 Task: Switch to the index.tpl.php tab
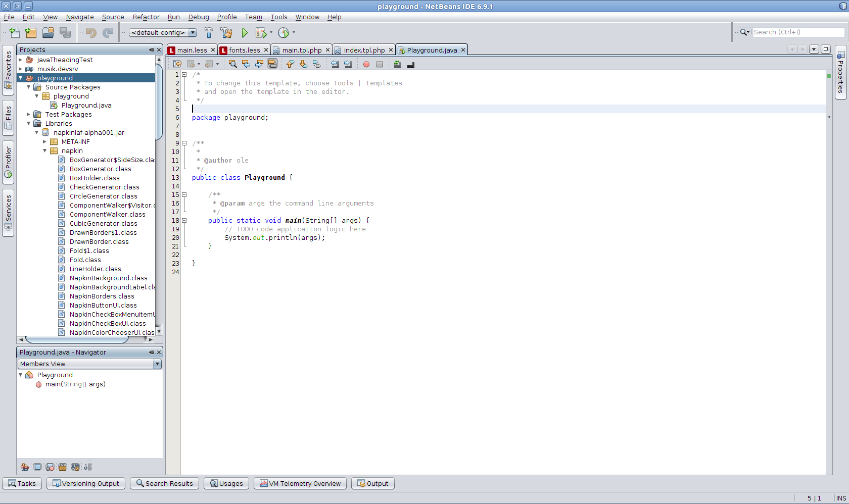coord(364,50)
